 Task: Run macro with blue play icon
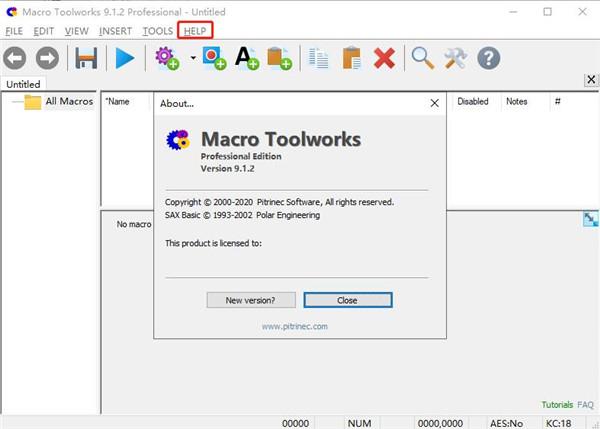tap(125, 58)
